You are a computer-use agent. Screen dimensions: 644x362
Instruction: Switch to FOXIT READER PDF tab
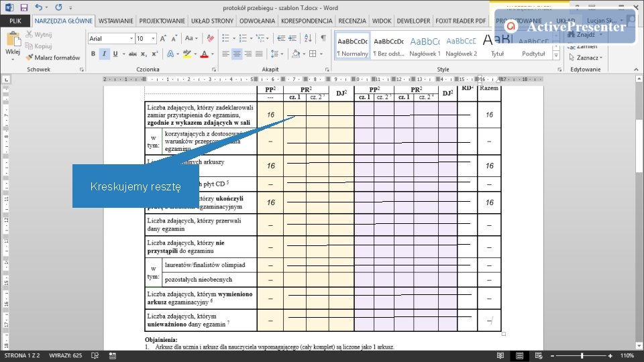coord(460,21)
